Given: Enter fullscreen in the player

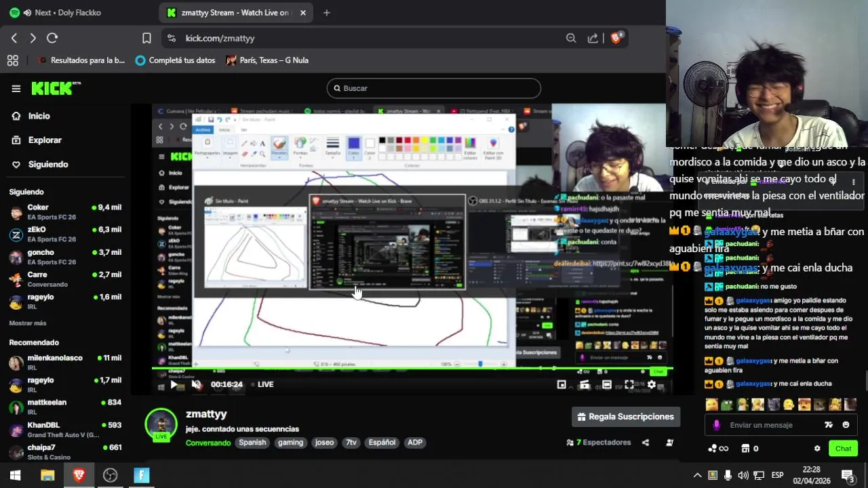Looking at the screenshot, I should point(629,384).
